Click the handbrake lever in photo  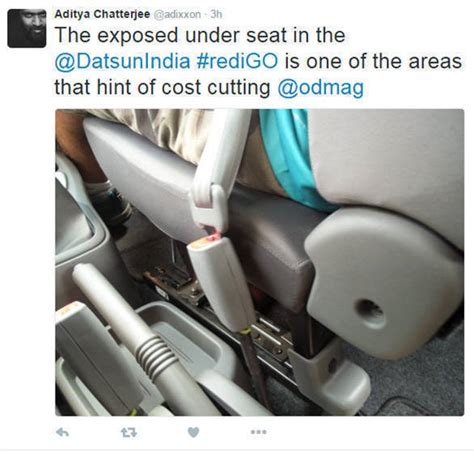coord(140,337)
